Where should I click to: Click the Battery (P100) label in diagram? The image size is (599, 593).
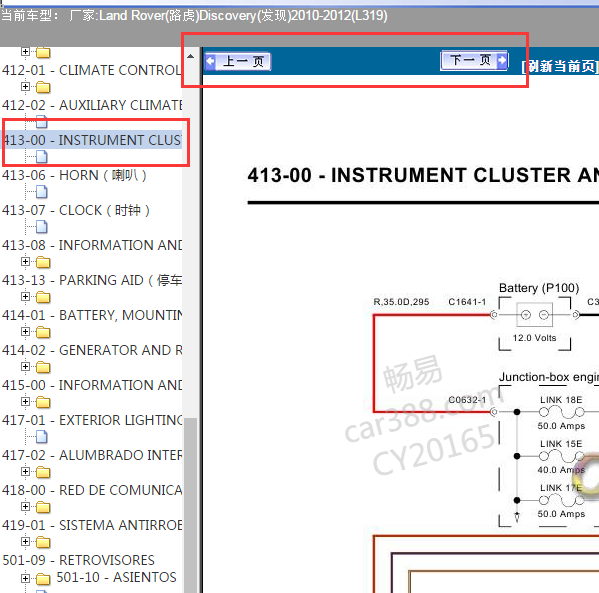539,288
